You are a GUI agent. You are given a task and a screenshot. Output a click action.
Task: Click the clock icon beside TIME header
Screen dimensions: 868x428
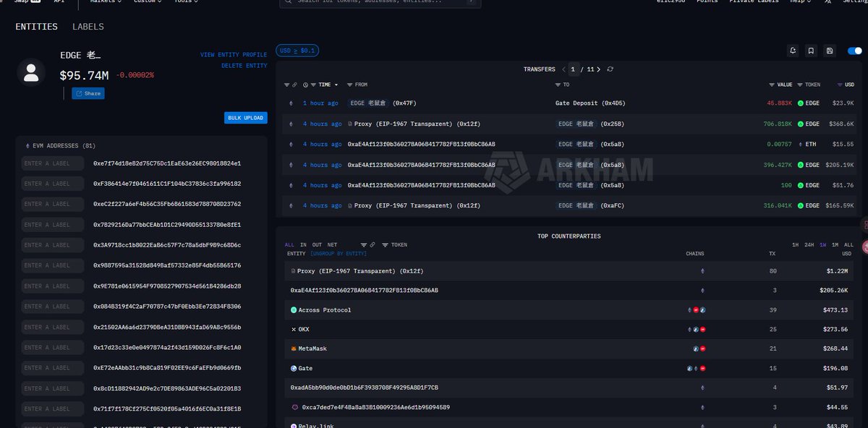pos(305,85)
